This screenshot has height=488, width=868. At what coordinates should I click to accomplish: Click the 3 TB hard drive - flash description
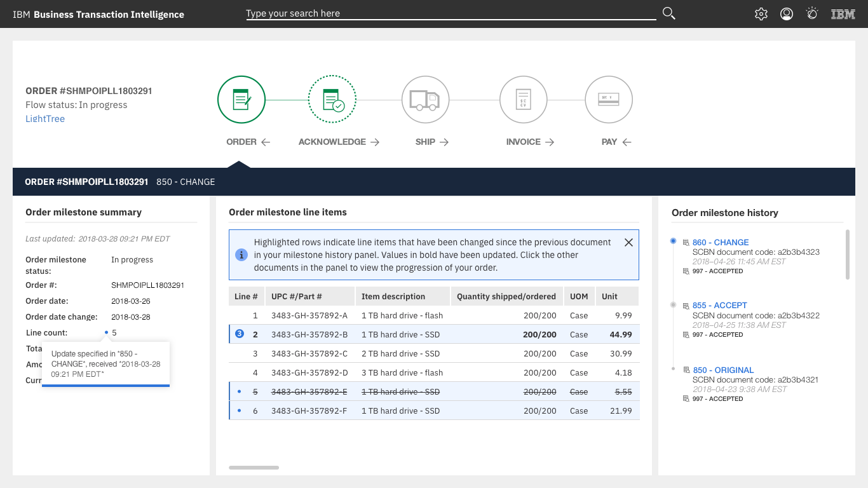(x=402, y=372)
